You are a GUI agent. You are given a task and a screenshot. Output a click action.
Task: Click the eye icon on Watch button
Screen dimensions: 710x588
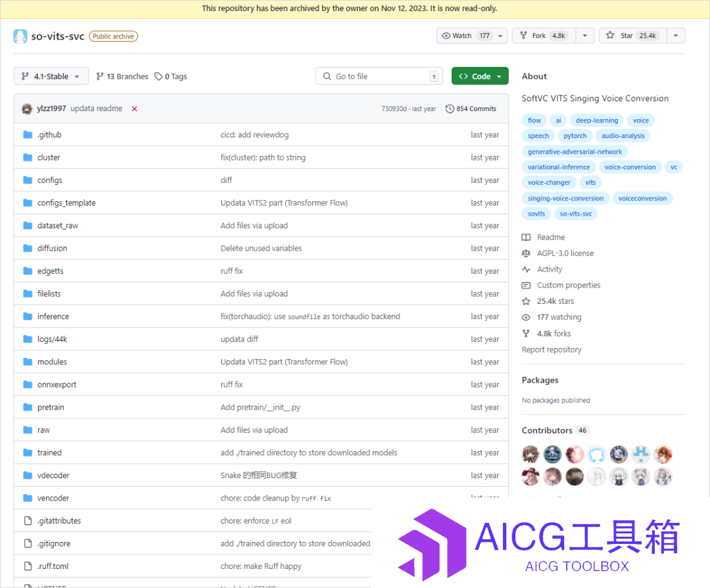[446, 36]
